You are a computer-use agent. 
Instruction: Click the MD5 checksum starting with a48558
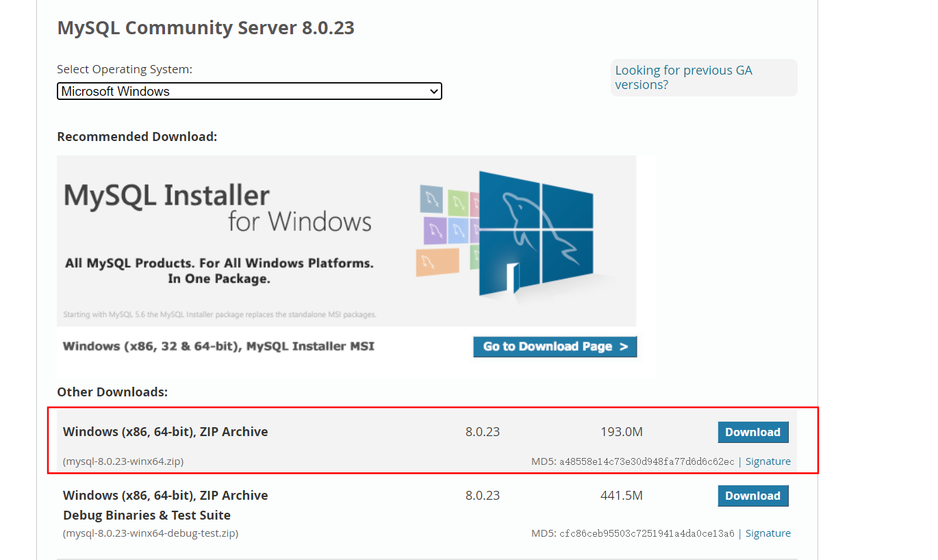pos(646,462)
